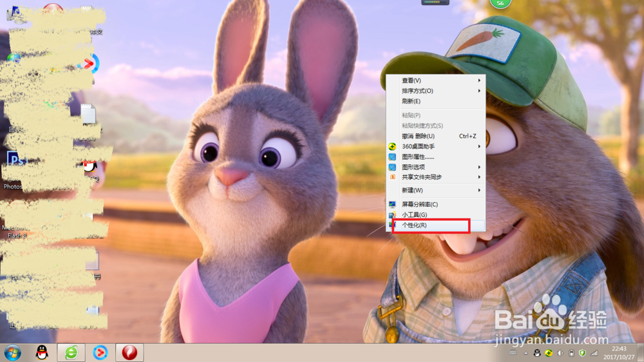Open the Windows Start menu
This screenshot has height=362, width=644.
click(12, 352)
